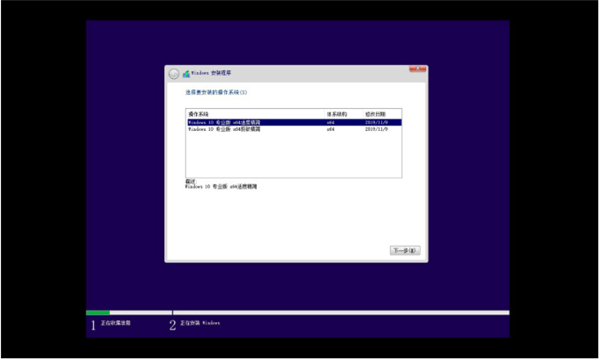The height and width of the screenshot is (360, 600).
Task: Click the Windows Setup icon in title bar
Action: click(186, 73)
